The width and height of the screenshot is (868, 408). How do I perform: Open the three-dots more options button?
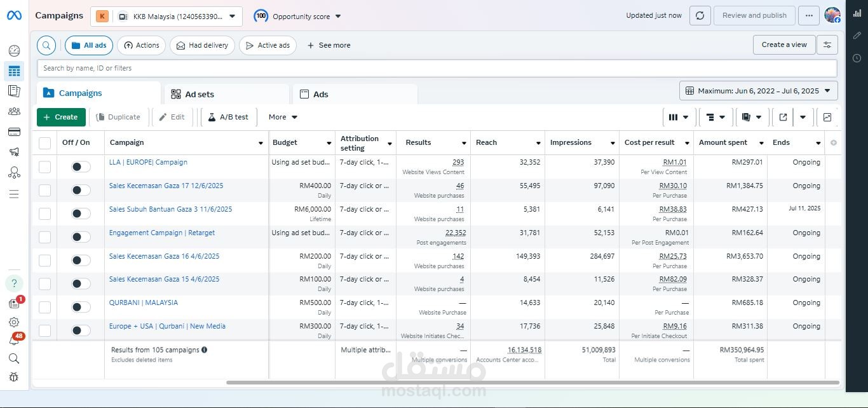click(x=809, y=16)
